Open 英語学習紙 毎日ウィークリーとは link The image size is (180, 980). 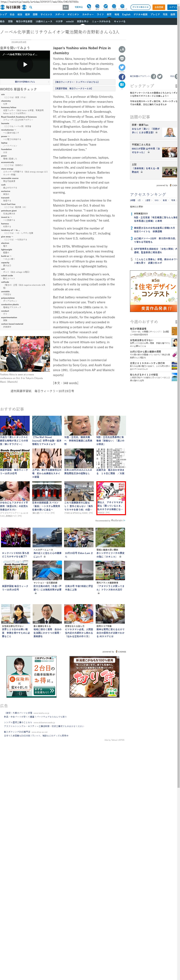tap(84, 88)
